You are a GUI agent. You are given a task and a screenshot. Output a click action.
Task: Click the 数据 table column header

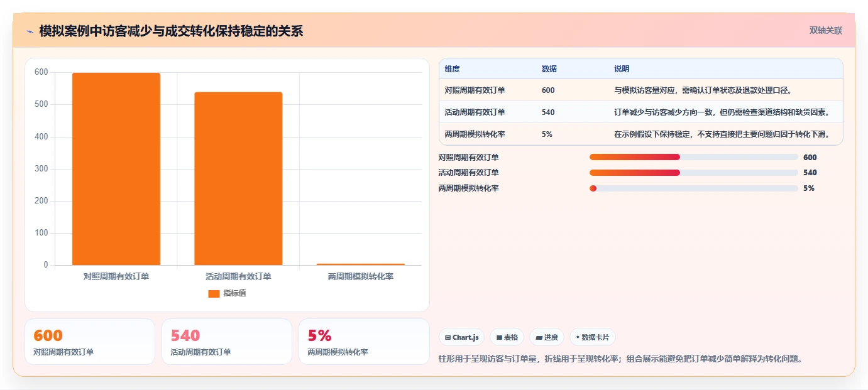click(549, 69)
